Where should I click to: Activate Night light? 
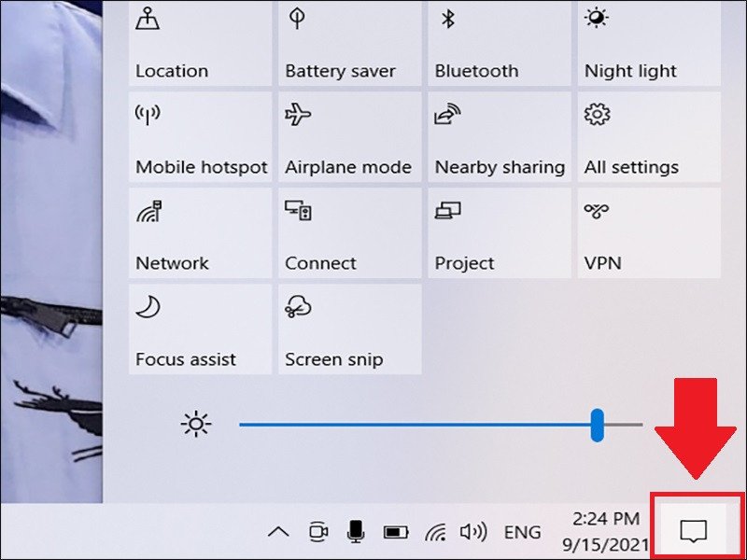[x=648, y=42]
